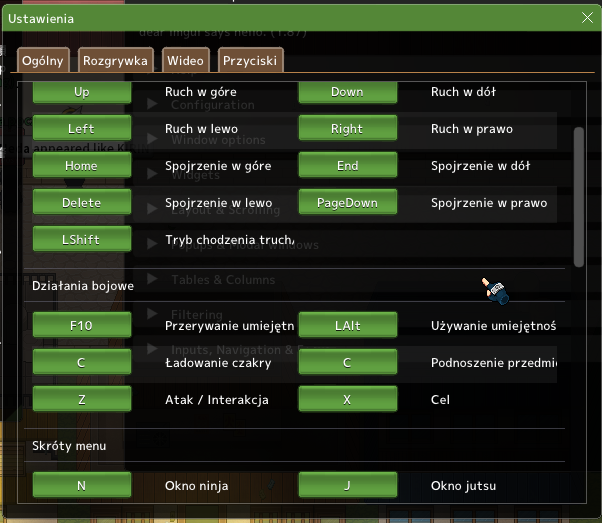Click the LShift walking mode key button
Screen dimensions: 602x523
82,240
